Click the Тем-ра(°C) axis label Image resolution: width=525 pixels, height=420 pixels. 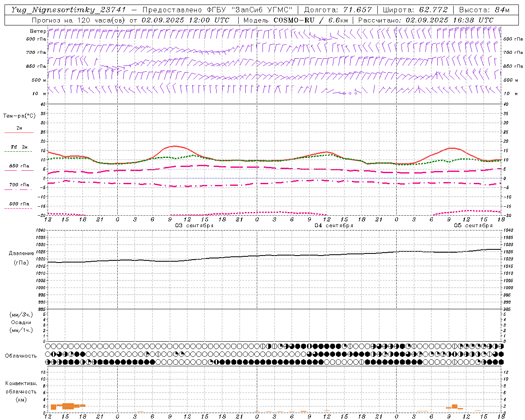19,116
